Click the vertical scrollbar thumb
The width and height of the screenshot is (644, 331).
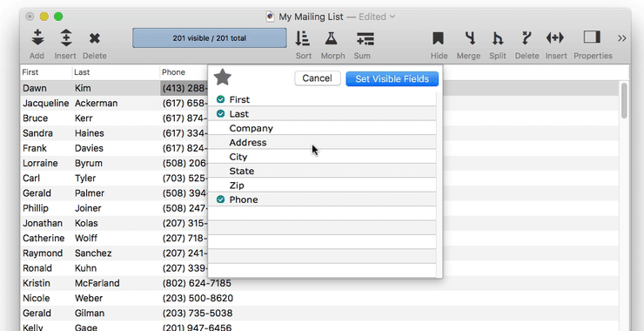point(624,101)
